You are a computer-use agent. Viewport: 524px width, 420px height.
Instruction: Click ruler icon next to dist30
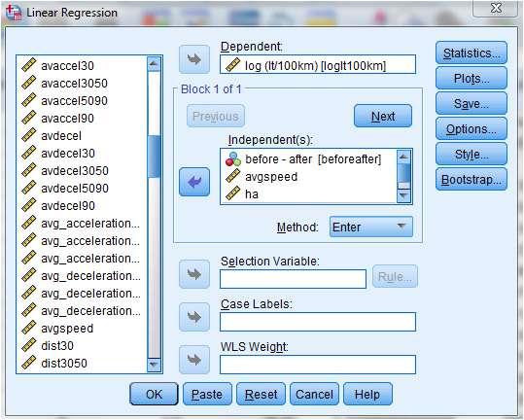(29, 345)
